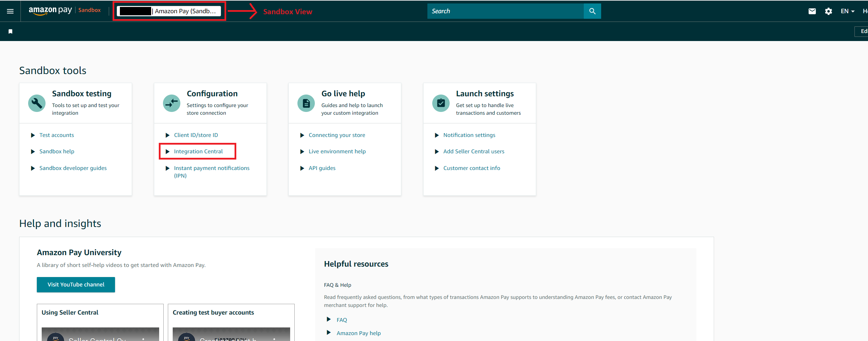The image size is (868, 341).
Task: Open the FAQ entry under Helpful resources
Action: pos(342,319)
